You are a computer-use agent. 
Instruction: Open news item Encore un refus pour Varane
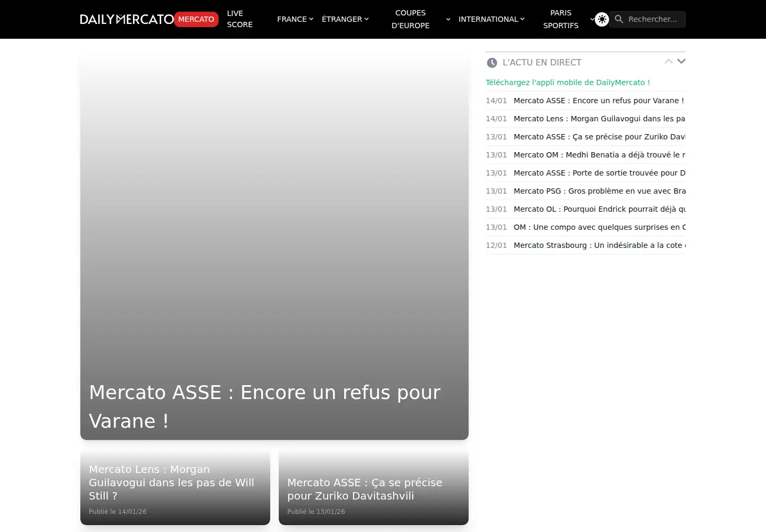click(585, 101)
